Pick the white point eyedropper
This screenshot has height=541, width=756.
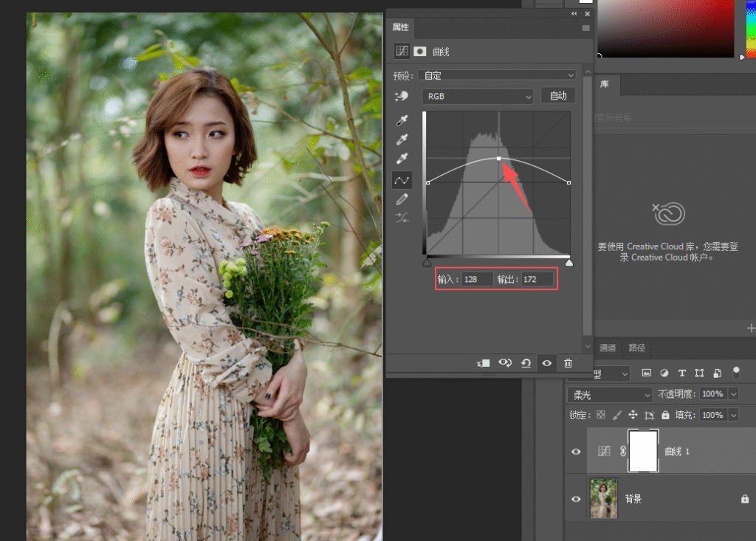(402, 159)
